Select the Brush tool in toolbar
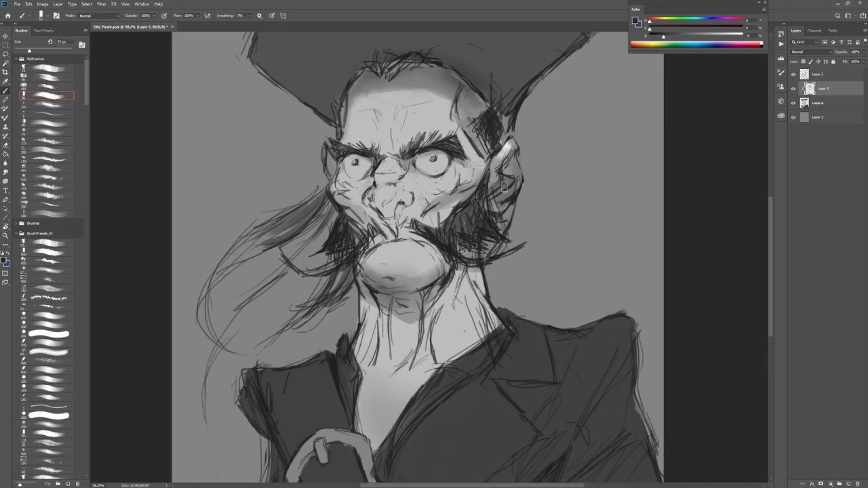Screen dimensions: 868x488 pos(5,89)
